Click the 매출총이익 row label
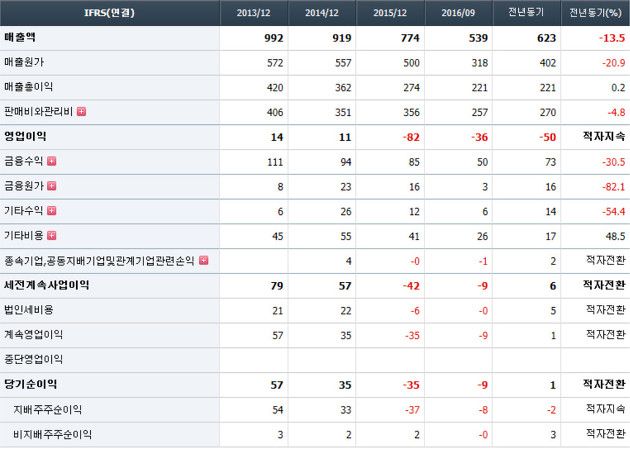Viewport: 630px width, 449px height. [28, 87]
